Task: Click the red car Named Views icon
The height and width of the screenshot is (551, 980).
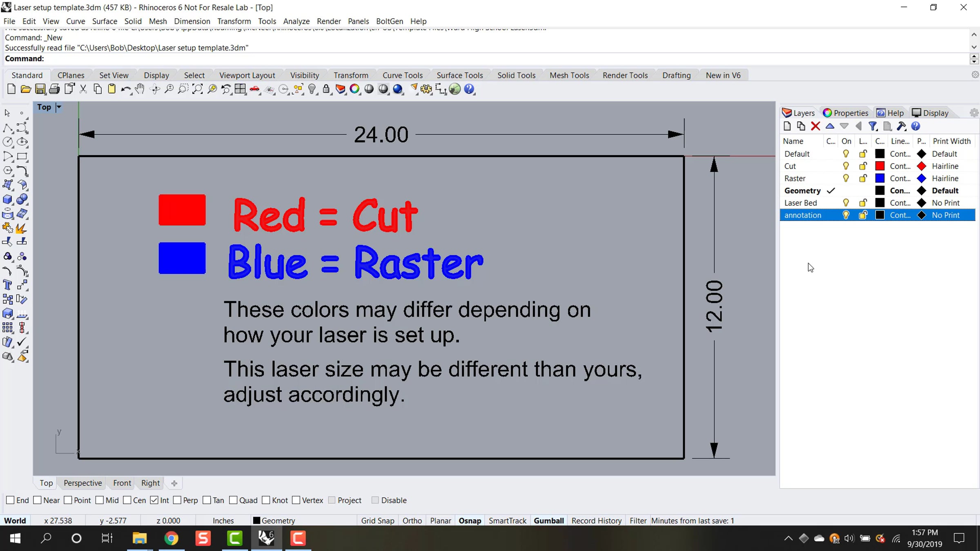Action: point(255,89)
